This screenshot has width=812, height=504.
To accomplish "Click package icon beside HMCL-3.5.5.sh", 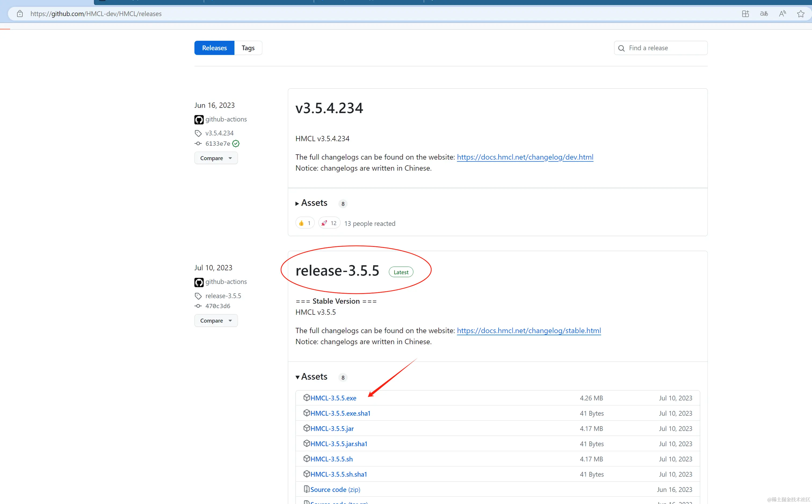I will 306,458.
